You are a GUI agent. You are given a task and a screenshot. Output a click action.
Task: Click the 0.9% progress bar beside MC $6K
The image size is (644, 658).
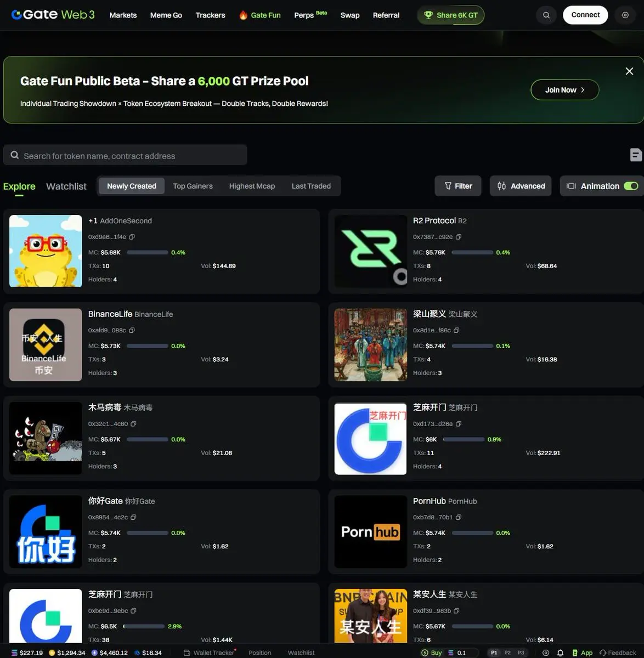[x=464, y=439]
